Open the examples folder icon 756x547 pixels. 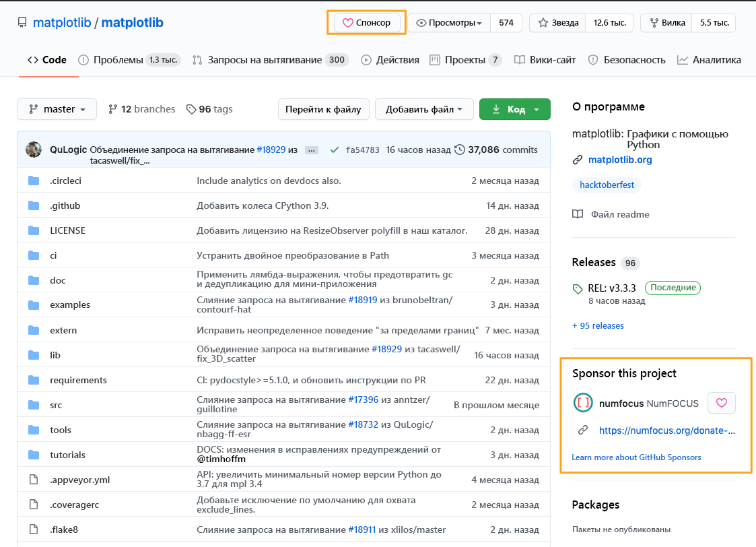(34, 304)
